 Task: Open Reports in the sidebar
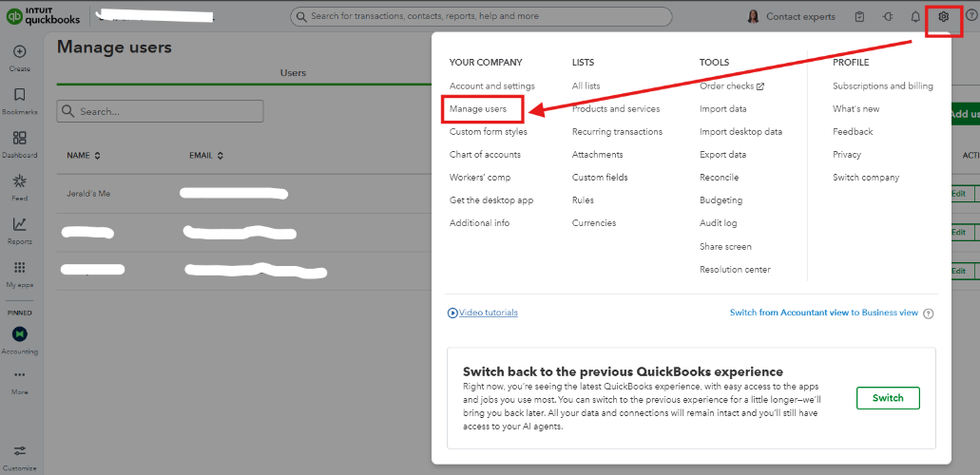pos(20,225)
